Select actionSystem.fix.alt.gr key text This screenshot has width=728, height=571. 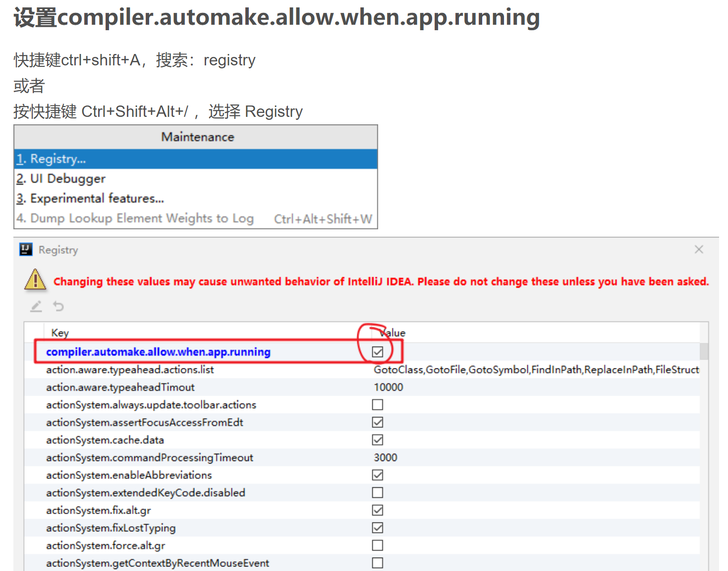pyautogui.click(x=98, y=510)
